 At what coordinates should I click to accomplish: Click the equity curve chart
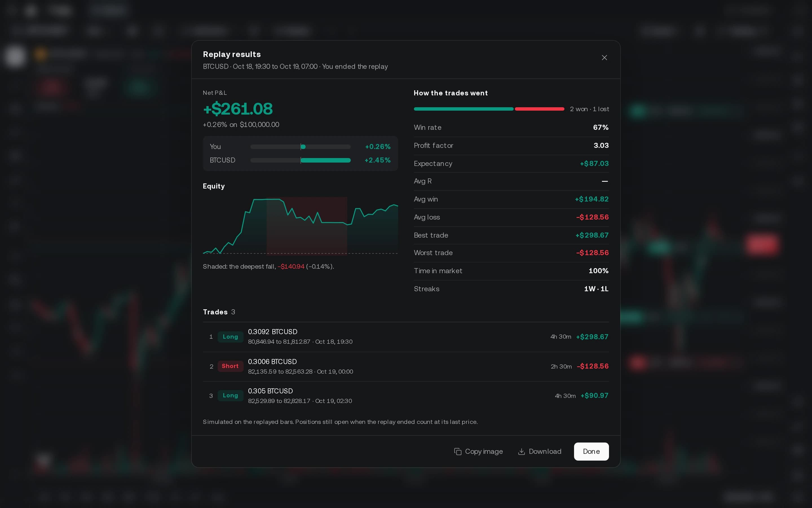click(x=300, y=226)
